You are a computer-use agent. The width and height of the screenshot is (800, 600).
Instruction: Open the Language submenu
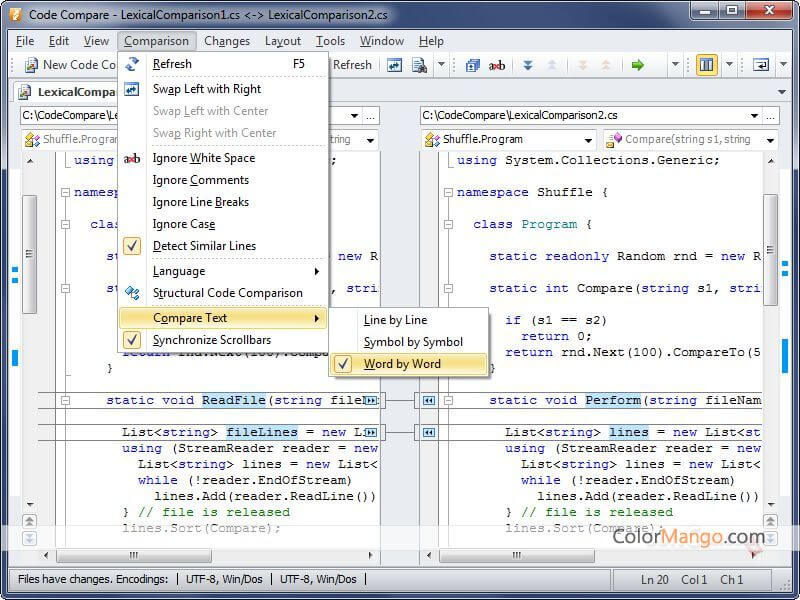(222, 271)
